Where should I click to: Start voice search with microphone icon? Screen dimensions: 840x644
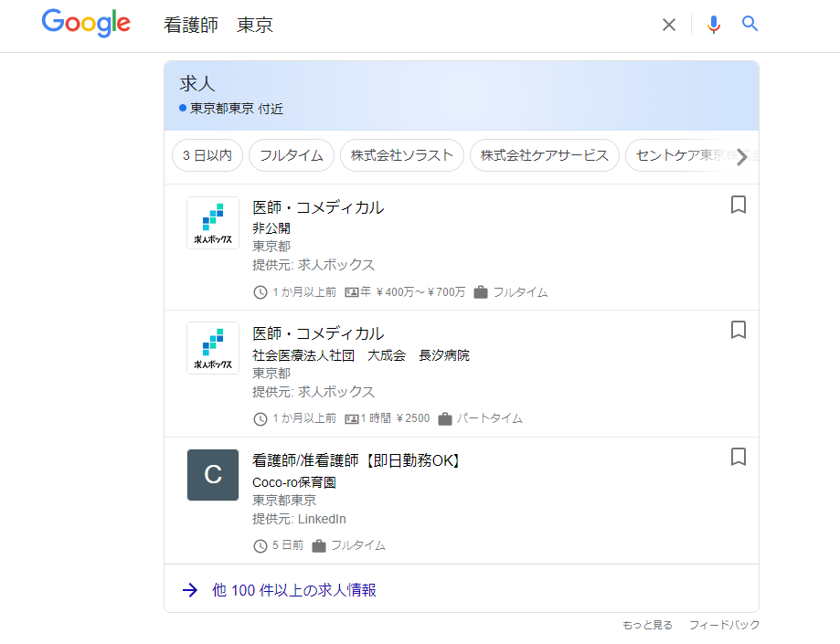coord(714,25)
